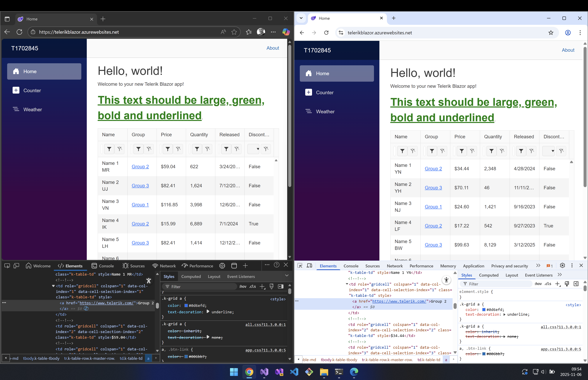Click #0d6efd color swatch in Chrome Styles
This screenshot has width=588, height=380.
pos(484,310)
